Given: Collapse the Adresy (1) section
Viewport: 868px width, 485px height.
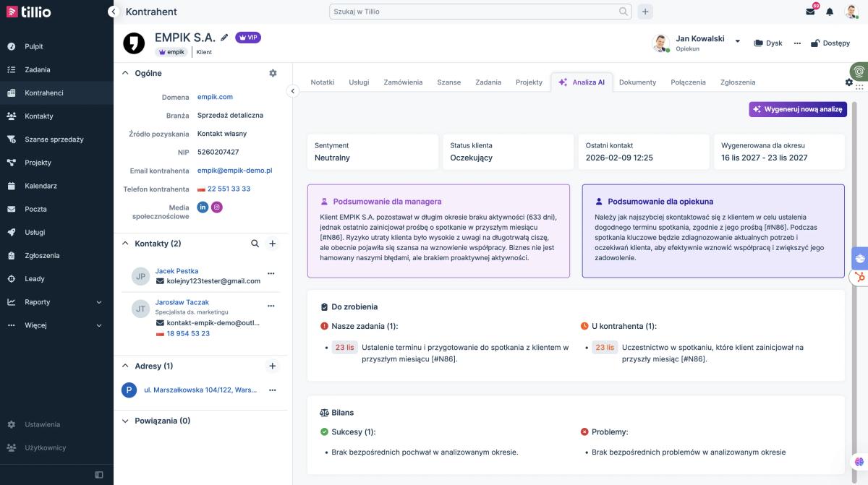Looking at the screenshot, I should 125,366.
